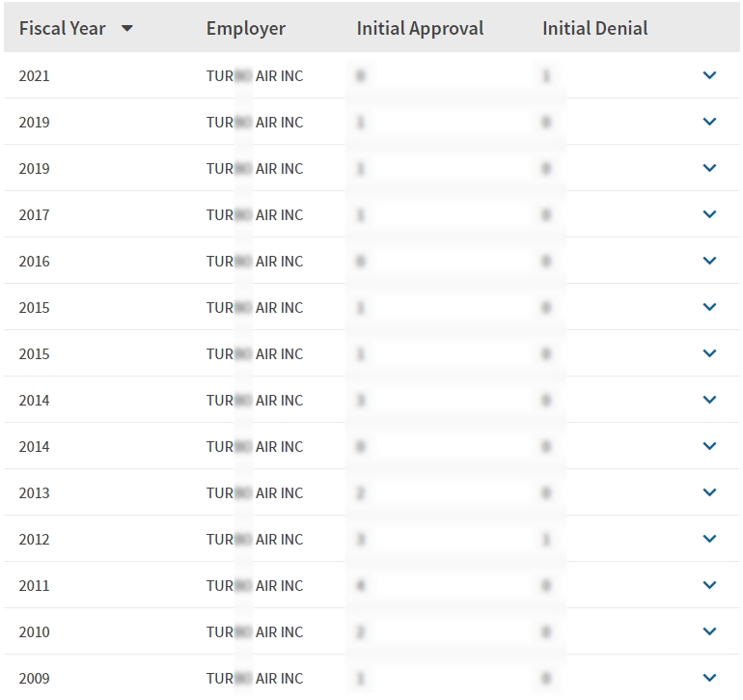The height and width of the screenshot is (700, 743).
Task: Click the employer name in the 2021 row
Action: (255, 76)
